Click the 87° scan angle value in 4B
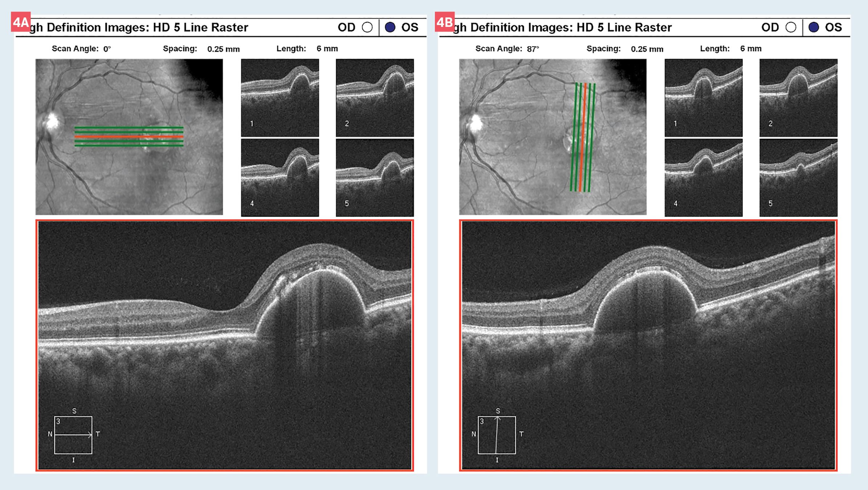Viewport: 868px width, 490px height. pyautogui.click(x=533, y=49)
